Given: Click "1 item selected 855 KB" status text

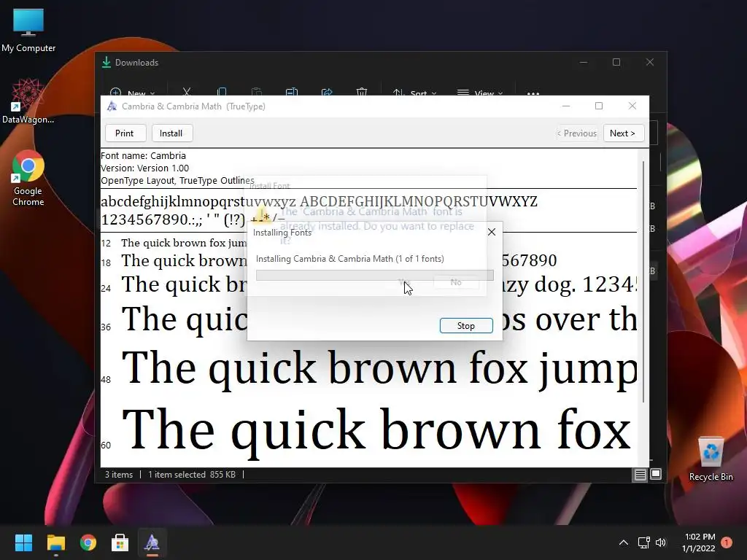Looking at the screenshot, I should click(x=192, y=475).
